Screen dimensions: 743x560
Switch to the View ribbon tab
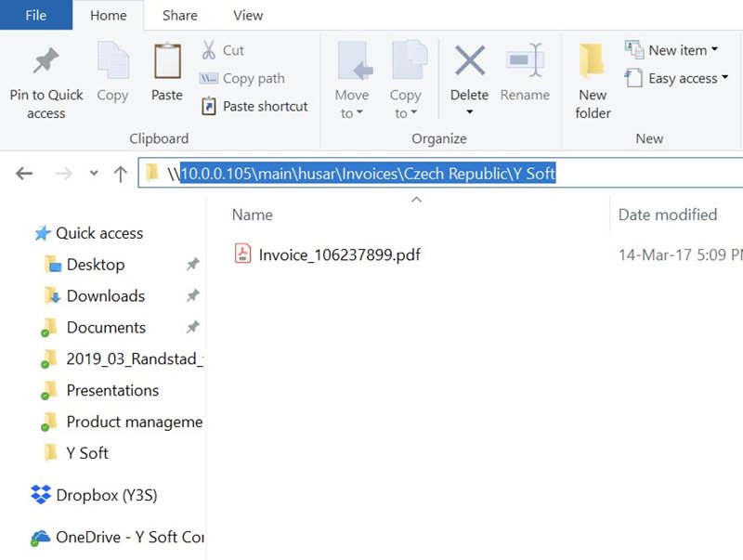[x=248, y=15]
